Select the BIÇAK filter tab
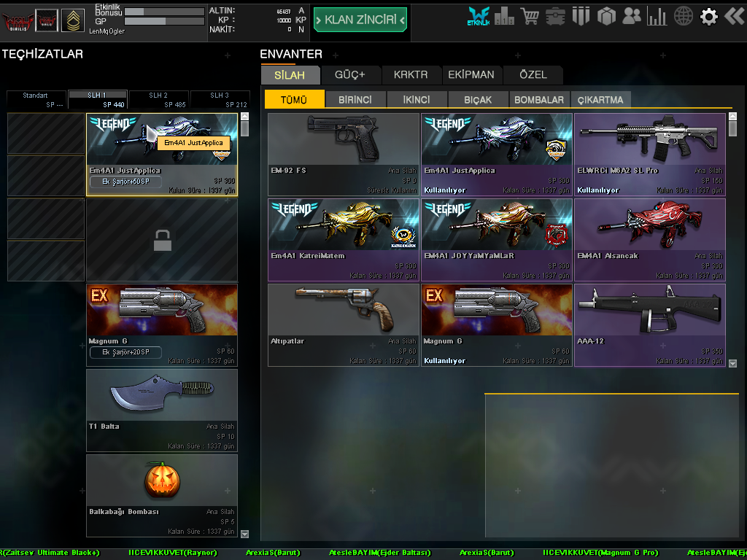The width and height of the screenshot is (747, 560). click(478, 99)
